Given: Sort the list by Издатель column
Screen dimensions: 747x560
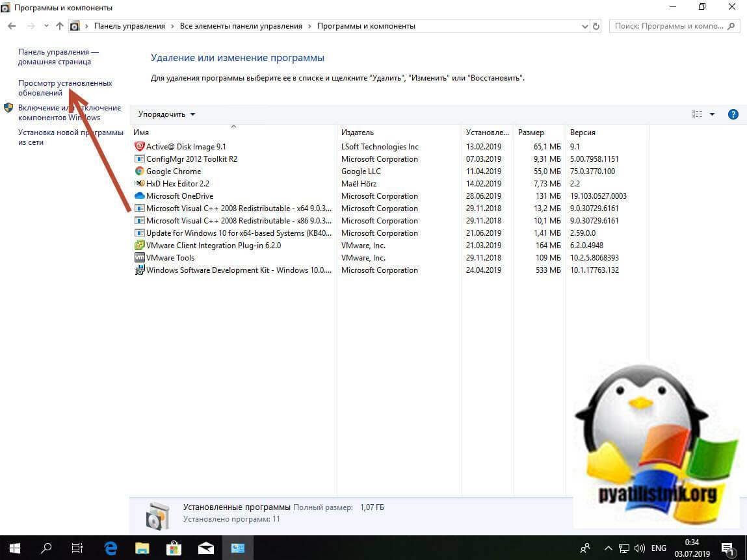Looking at the screenshot, I should coord(358,133).
